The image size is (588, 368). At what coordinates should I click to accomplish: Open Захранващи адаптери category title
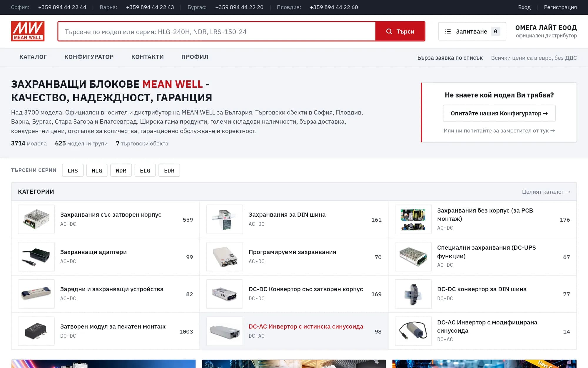tap(93, 252)
